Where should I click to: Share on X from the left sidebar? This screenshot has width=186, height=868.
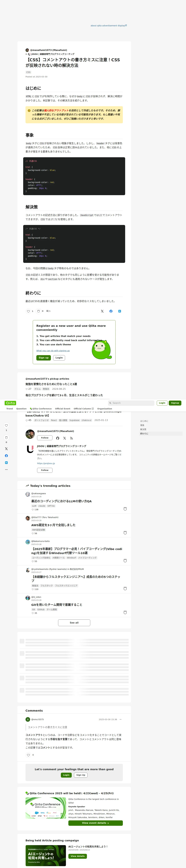click(6, 449)
